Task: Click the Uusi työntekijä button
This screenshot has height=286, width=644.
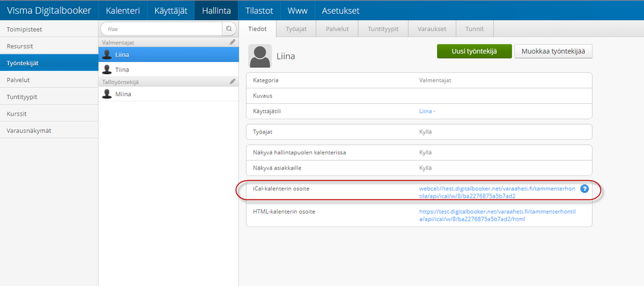Action: tap(473, 52)
